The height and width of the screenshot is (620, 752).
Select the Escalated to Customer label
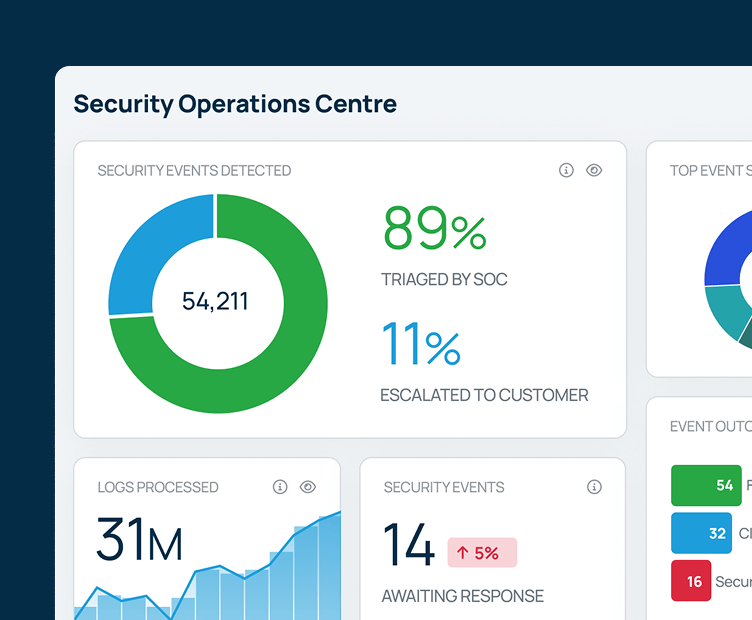pyautogui.click(x=484, y=395)
